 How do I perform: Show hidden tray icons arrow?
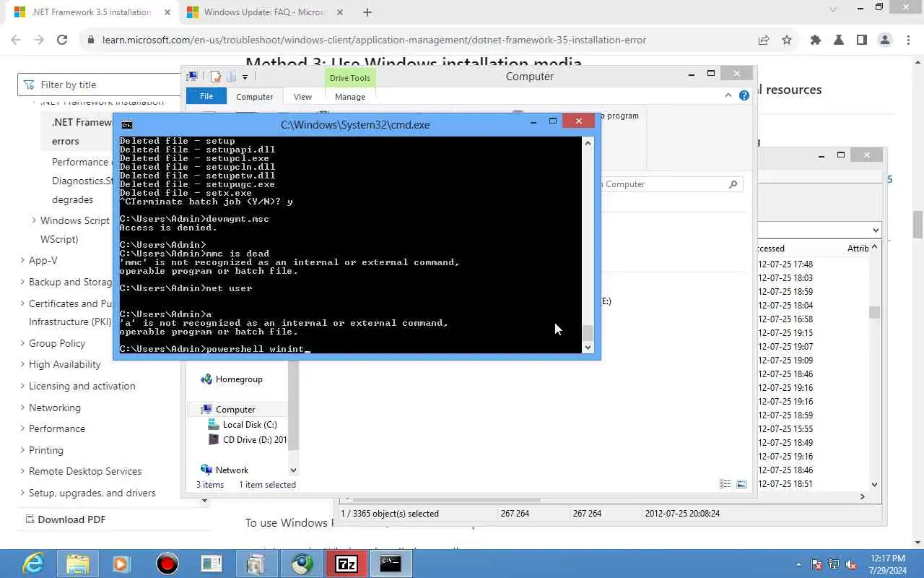(x=798, y=564)
